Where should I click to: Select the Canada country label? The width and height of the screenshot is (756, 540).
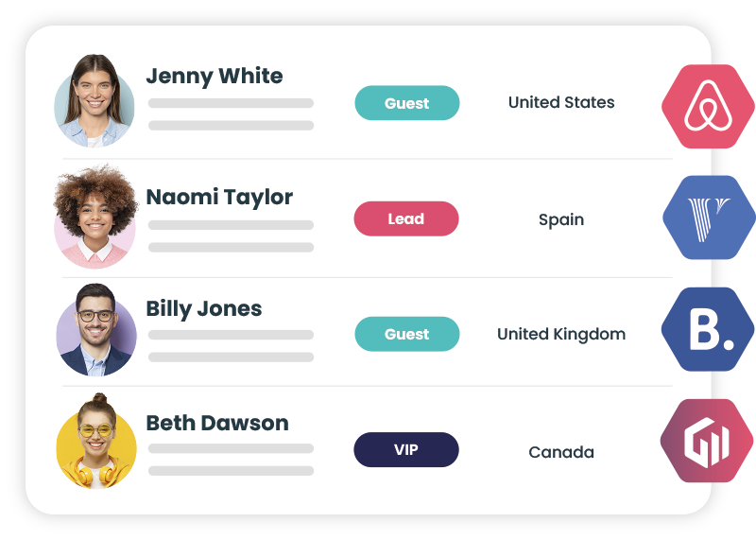pyautogui.click(x=561, y=452)
